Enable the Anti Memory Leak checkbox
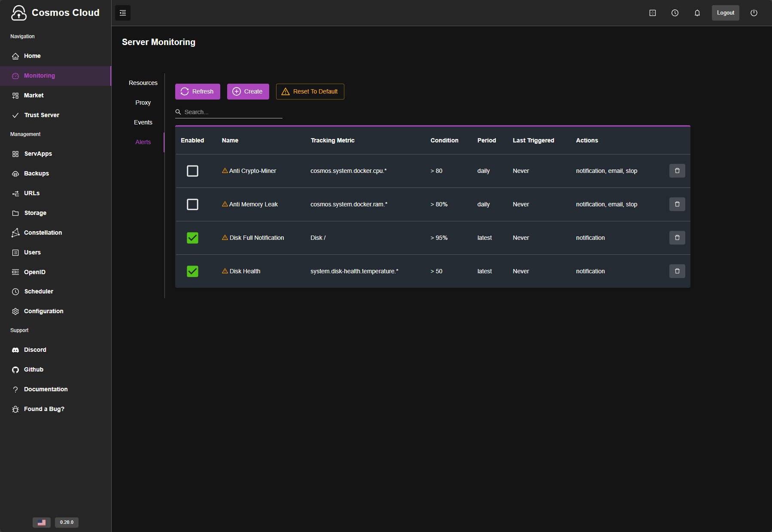This screenshot has width=772, height=532. [192, 204]
